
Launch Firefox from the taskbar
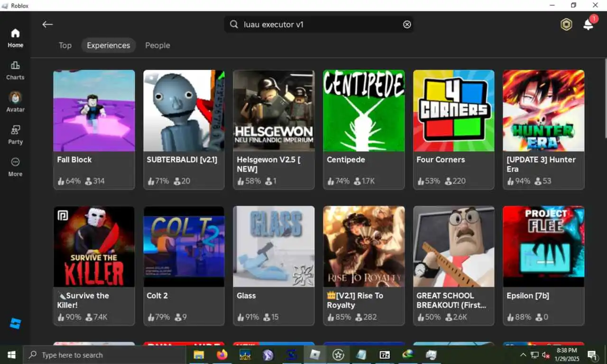pyautogui.click(x=221, y=355)
